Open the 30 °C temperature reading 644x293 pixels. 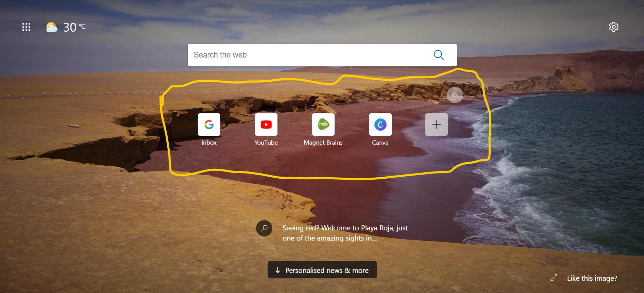click(74, 27)
